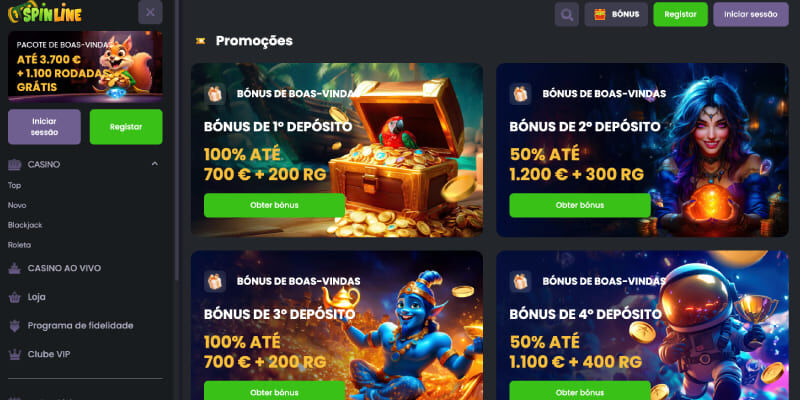Open the welcome package banner in sidebar
This screenshot has height=400, width=800.
[x=85, y=67]
